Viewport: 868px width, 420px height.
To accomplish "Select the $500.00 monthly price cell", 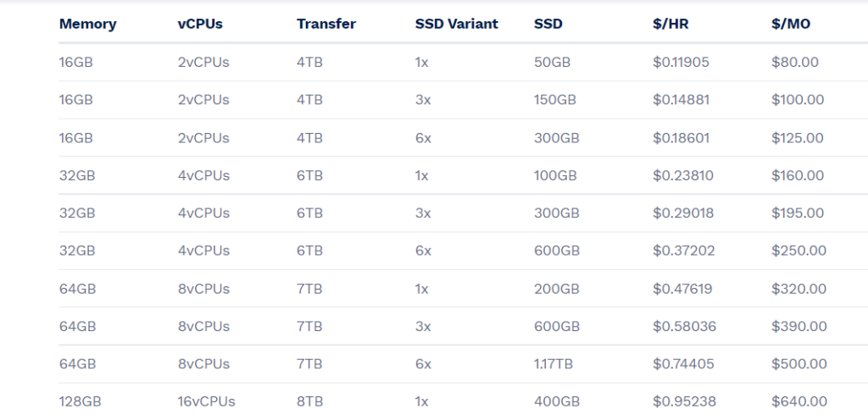I will [799, 364].
